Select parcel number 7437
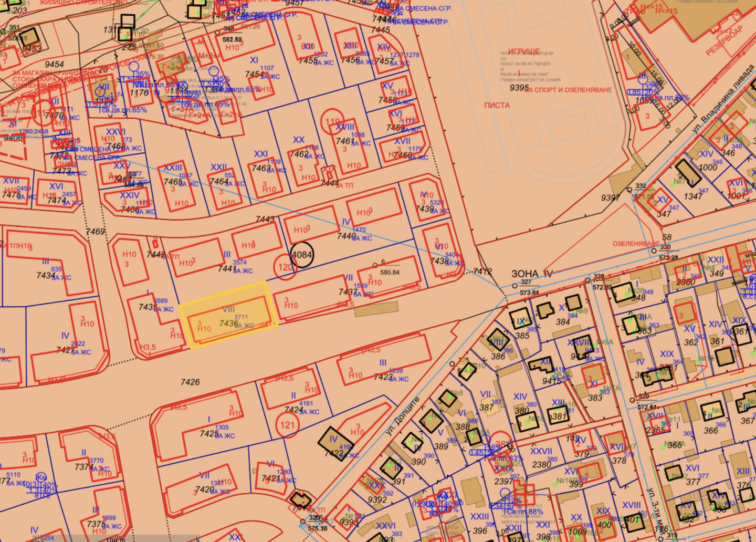The width and height of the screenshot is (756, 542). (x=348, y=292)
